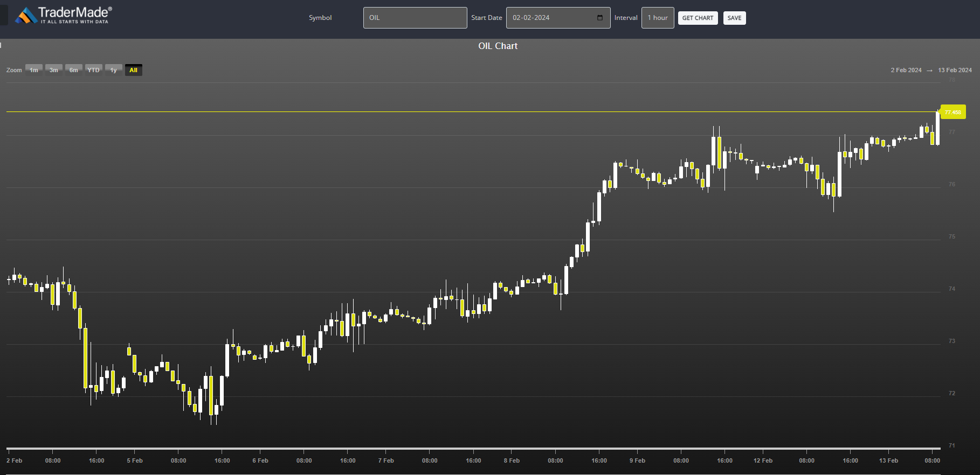
Task: Click the 76 price axis label
Action: [x=952, y=185]
